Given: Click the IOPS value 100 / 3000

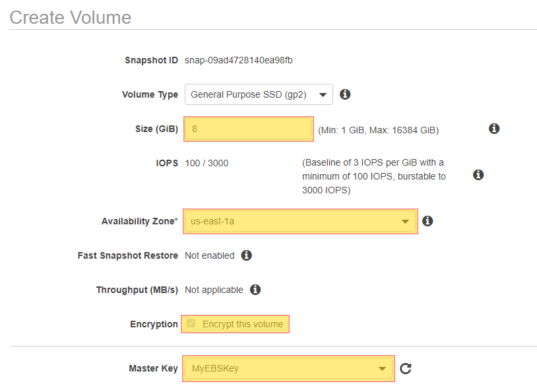Looking at the screenshot, I should click(206, 163).
